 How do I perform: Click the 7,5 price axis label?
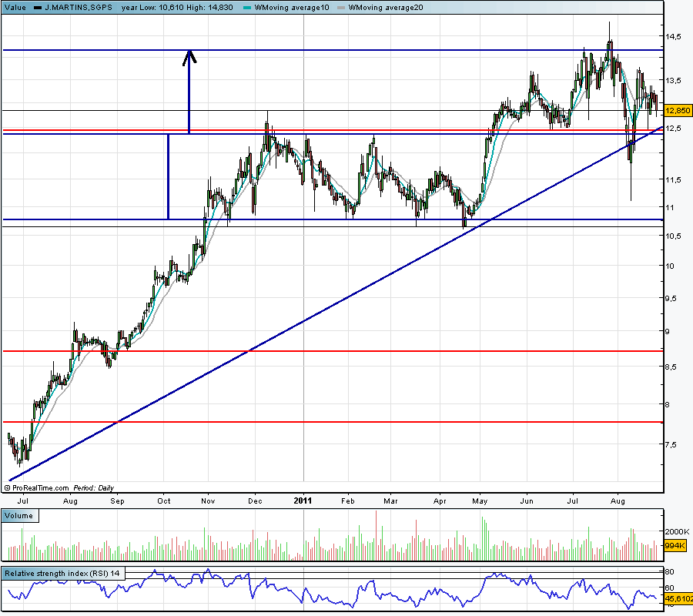coord(671,445)
